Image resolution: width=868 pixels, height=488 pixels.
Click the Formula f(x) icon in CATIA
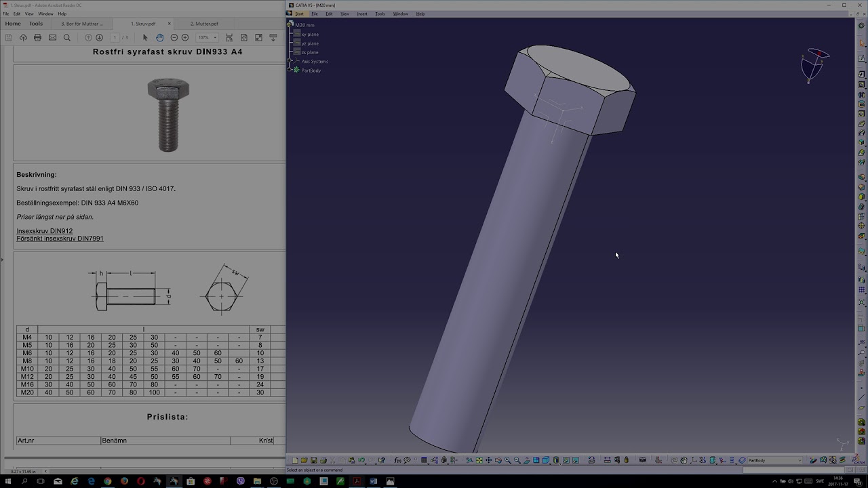point(398,460)
